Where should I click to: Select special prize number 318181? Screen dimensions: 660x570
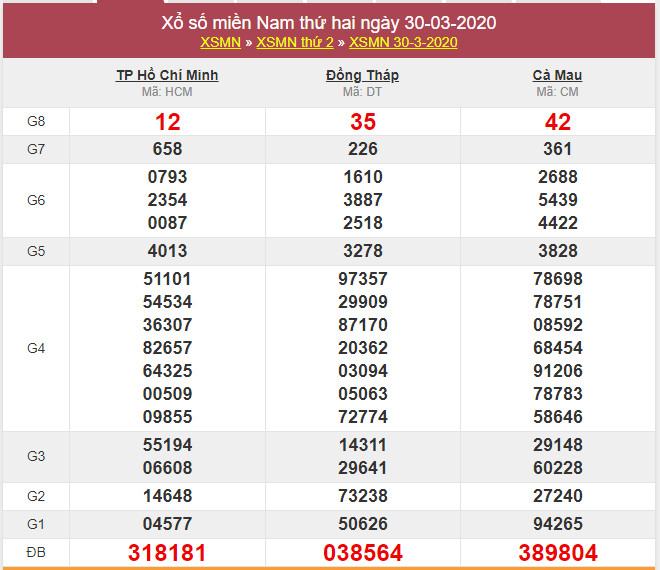(x=167, y=553)
